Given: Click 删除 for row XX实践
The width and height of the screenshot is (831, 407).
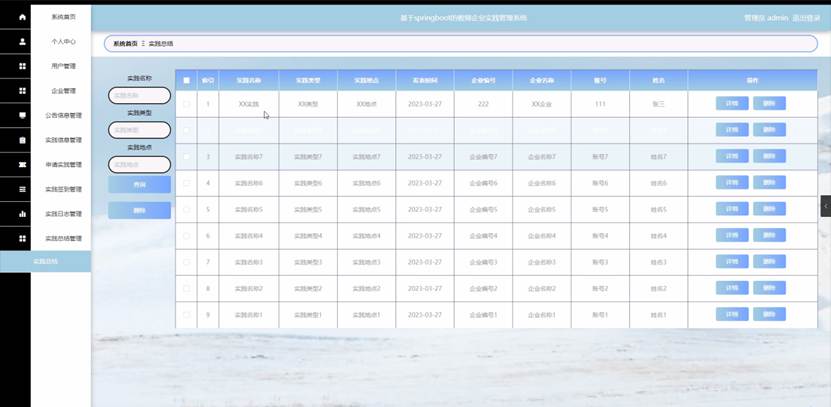Looking at the screenshot, I should (x=769, y=103).
